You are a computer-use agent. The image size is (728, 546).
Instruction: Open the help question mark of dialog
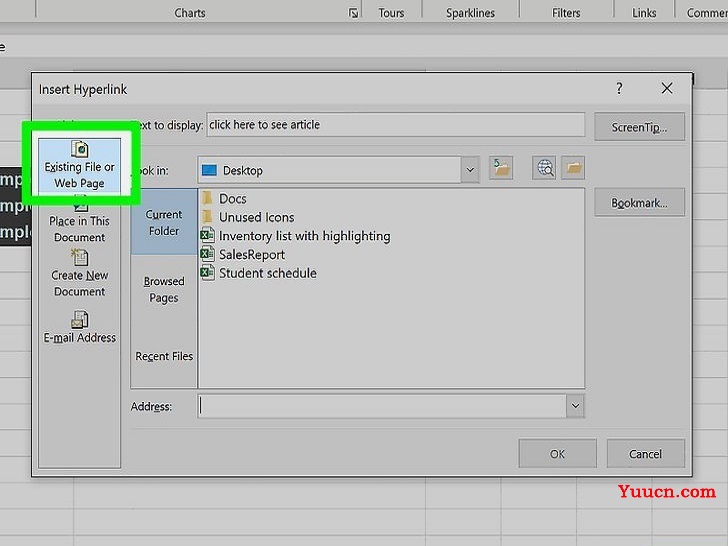619,88
